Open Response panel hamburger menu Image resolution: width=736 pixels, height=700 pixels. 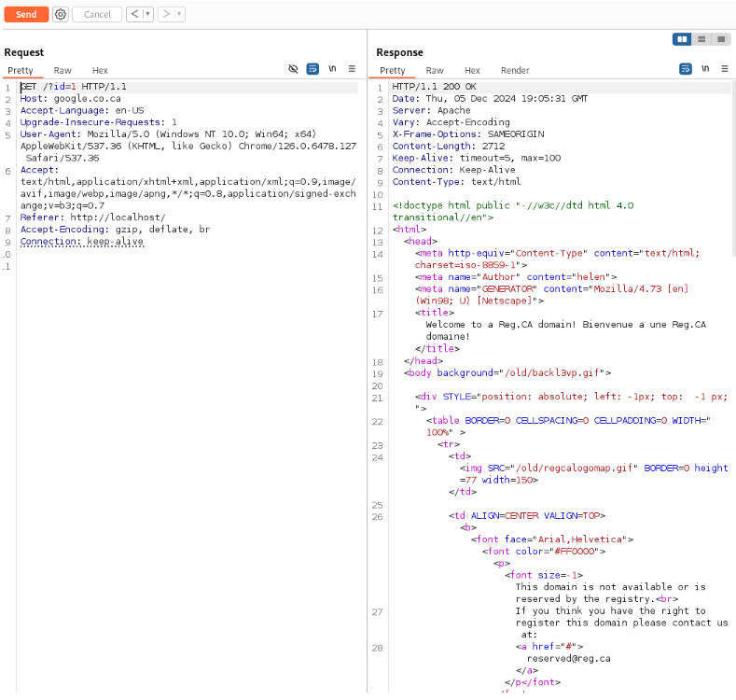pos(724,69)
